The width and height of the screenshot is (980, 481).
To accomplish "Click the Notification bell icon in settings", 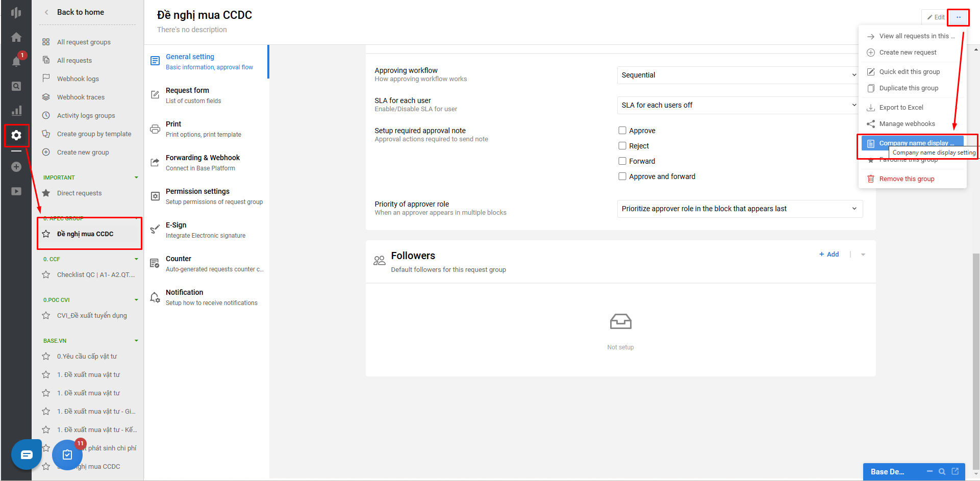I will click(155, 297).
